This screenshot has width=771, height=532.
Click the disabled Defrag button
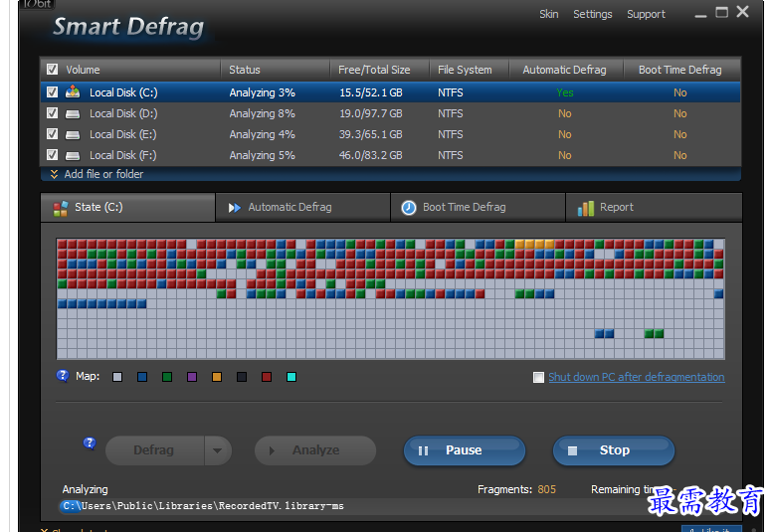[155, 450]
